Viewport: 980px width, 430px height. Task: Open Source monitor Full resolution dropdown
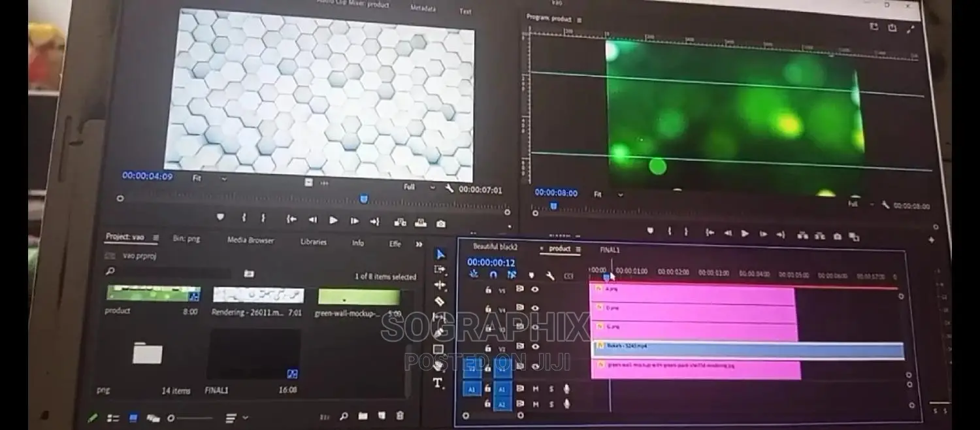(419, 187)
